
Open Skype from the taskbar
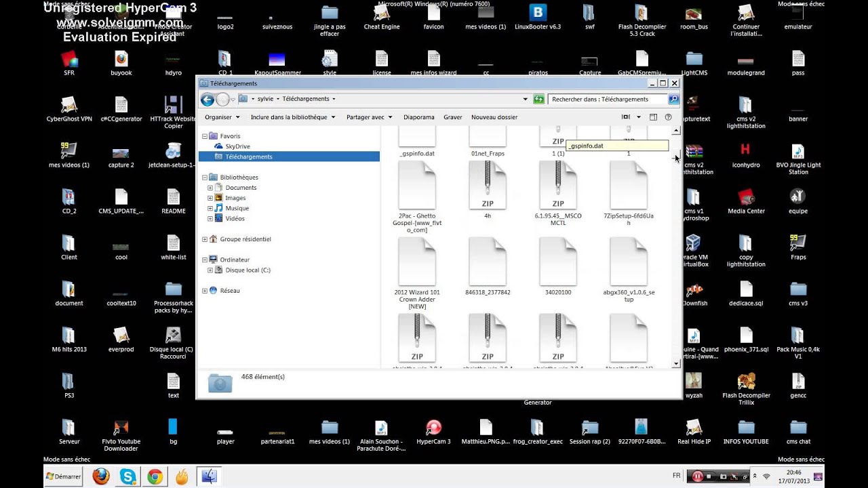pos(127,476)
